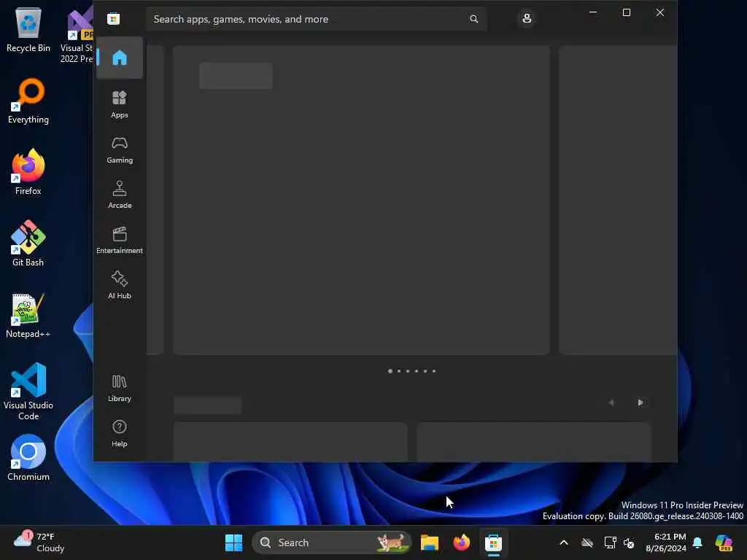Select the Everything desktop shortcut
Image resolution: width=747 pixels, height=560 pixels.
(28, 101)
